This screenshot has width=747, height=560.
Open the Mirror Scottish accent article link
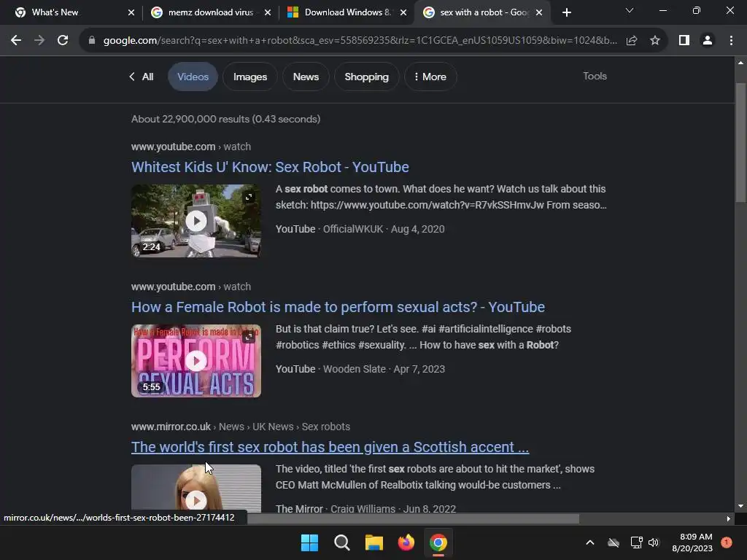coord(330,447)
